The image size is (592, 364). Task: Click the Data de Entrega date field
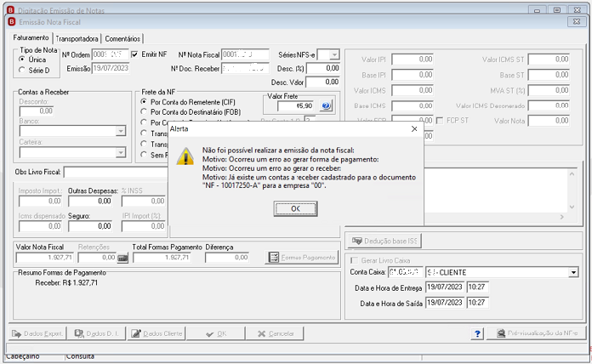[445, 287]
